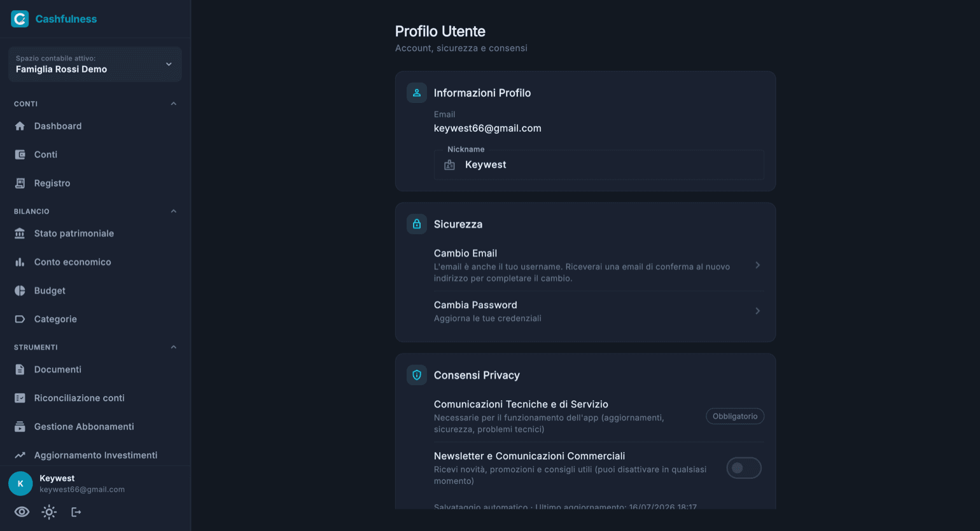Click the Gestione Abbonamenti icon
Image resolution: width=980 pixels, height=531 pixels.
(20, 427)
